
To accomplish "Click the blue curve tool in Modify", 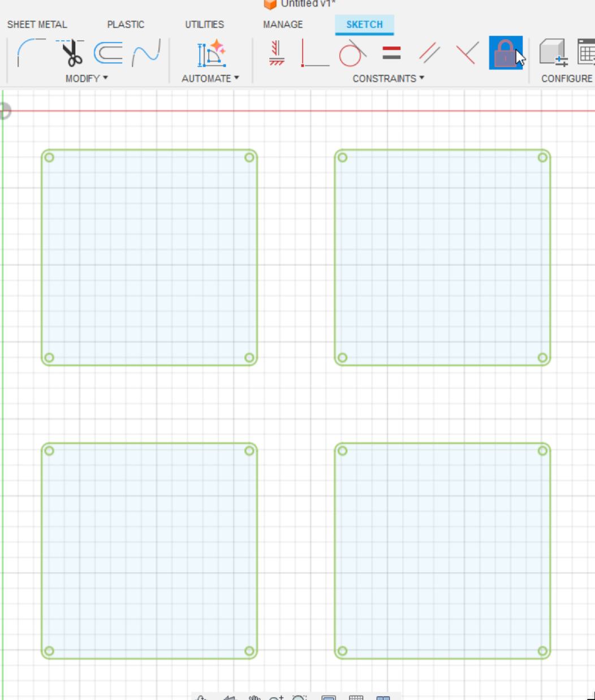I will [x=146, y=53].
